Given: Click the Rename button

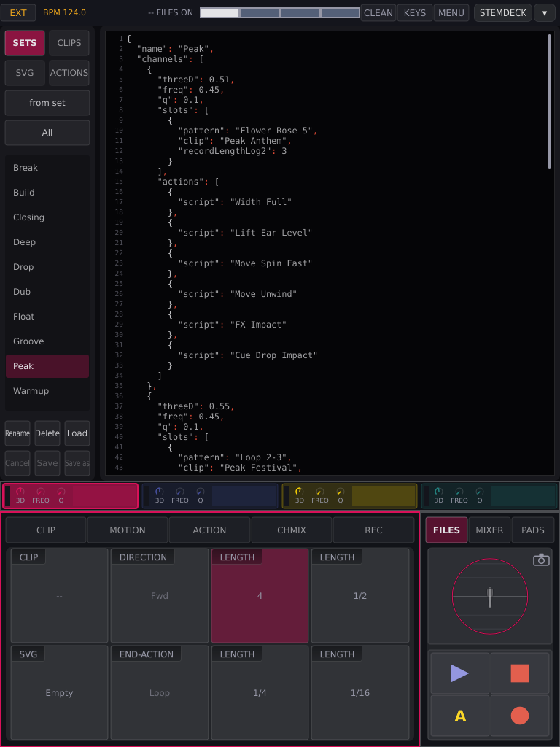Looking at the screenshot, I should point(17,433).
